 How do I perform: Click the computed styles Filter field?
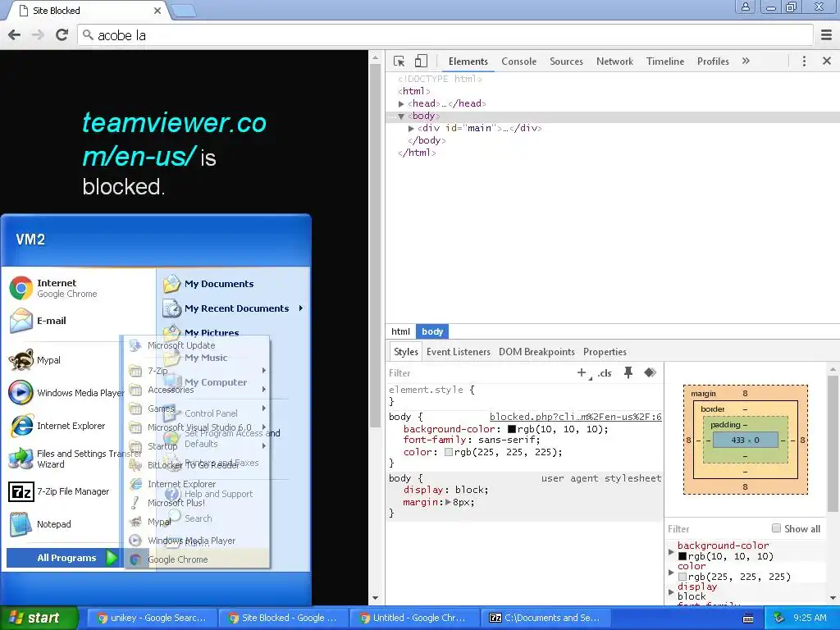716,529
